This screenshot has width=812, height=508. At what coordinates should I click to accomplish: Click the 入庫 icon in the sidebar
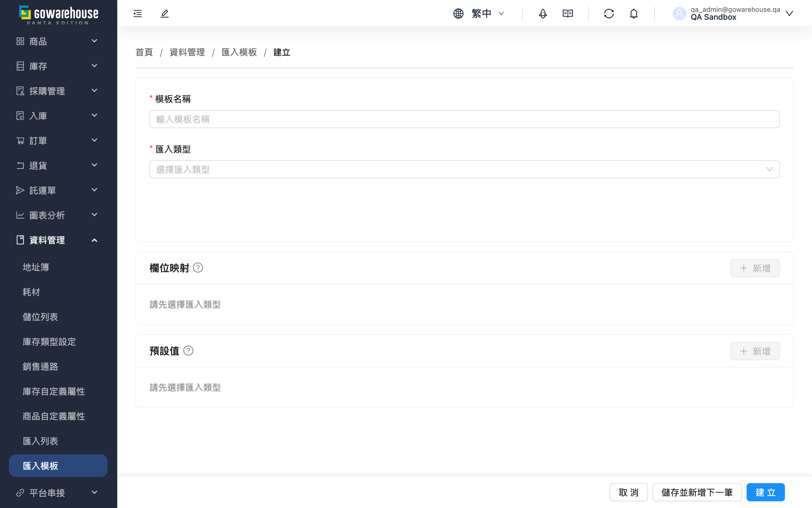click(x=20, y=116)
